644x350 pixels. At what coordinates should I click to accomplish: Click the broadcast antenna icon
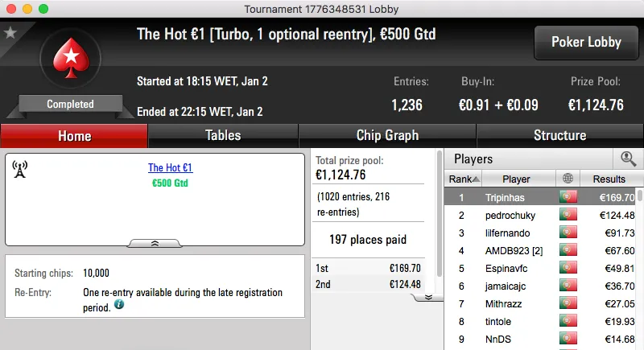point(20,169)
